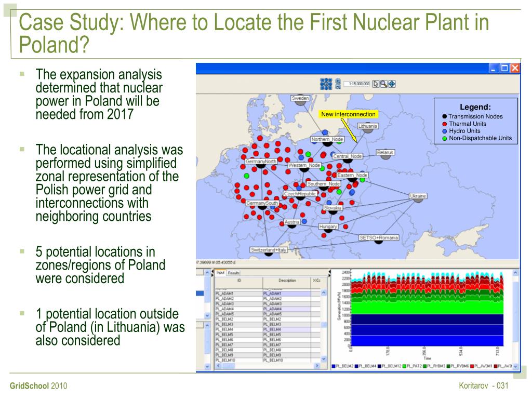Viewport: 532px width, 399px height.
Task: Click the PL_RYBM3 chart legend entry
Action: click(x=434, y=366)
